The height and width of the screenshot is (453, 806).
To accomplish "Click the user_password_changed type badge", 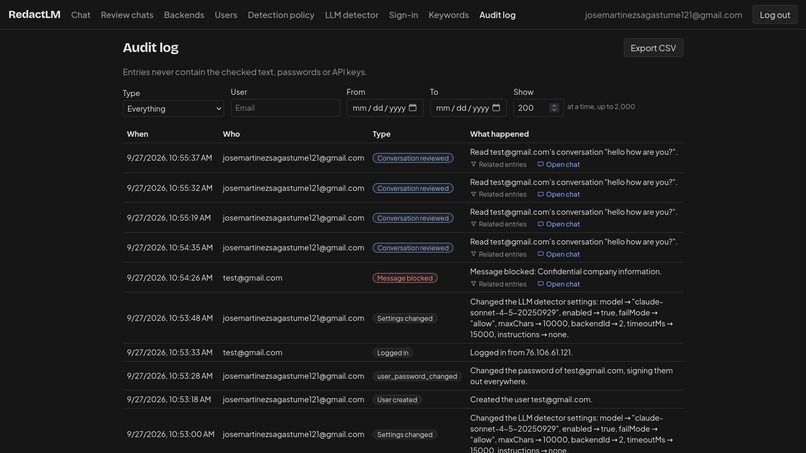I will (x=417, y=376).
